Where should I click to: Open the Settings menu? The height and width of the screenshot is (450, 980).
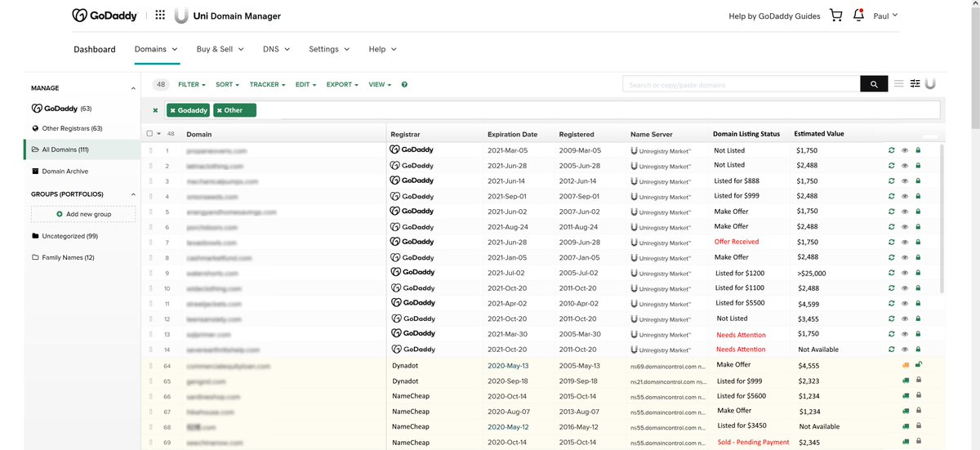click(329, 49)
